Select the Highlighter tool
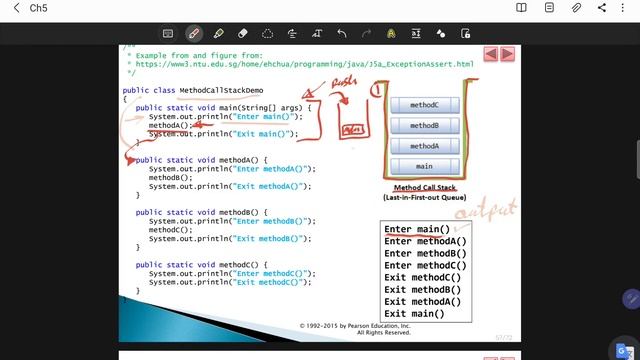 click(218, 33)
